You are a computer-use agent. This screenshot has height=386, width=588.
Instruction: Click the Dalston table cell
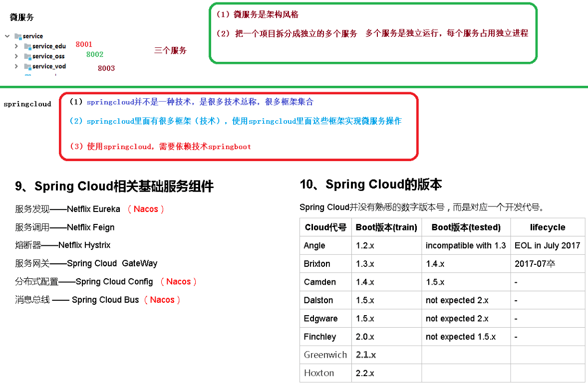tap(325, 300)
